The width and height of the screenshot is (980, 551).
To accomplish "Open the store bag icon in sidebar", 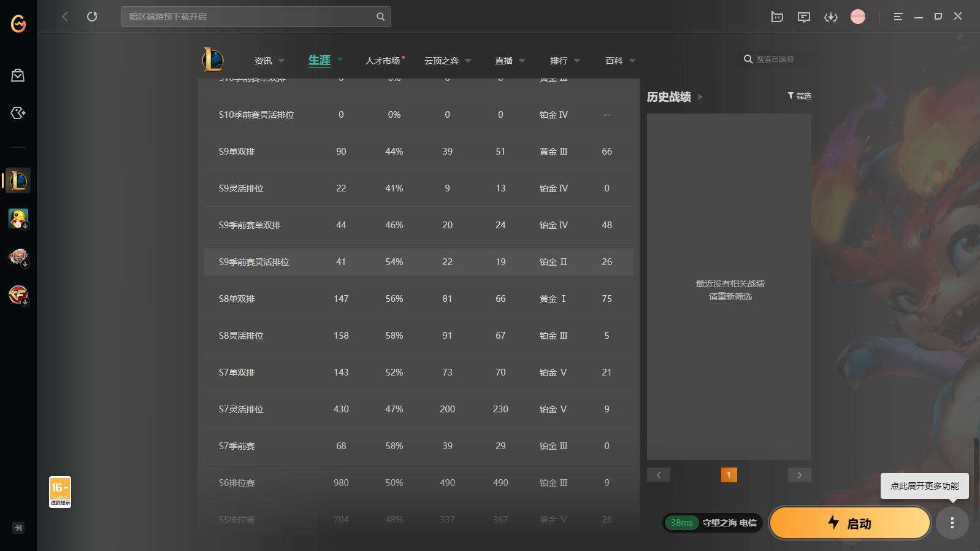I will pos(18,75).
